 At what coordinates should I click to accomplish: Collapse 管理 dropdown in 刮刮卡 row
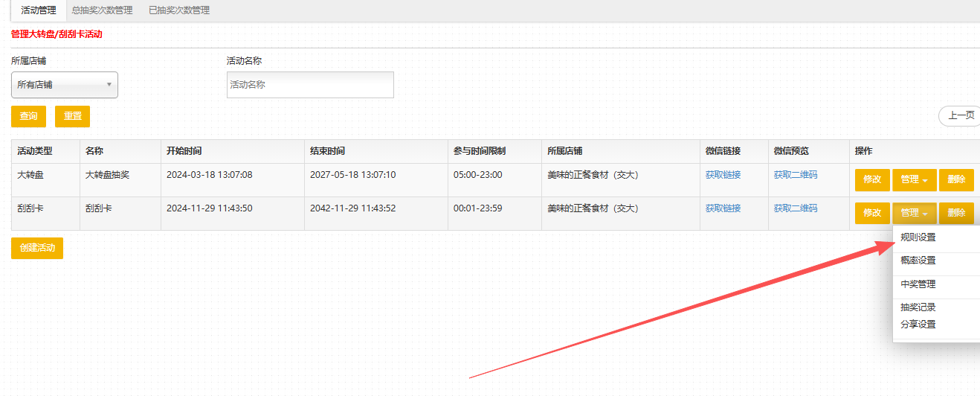pos(914,213)
